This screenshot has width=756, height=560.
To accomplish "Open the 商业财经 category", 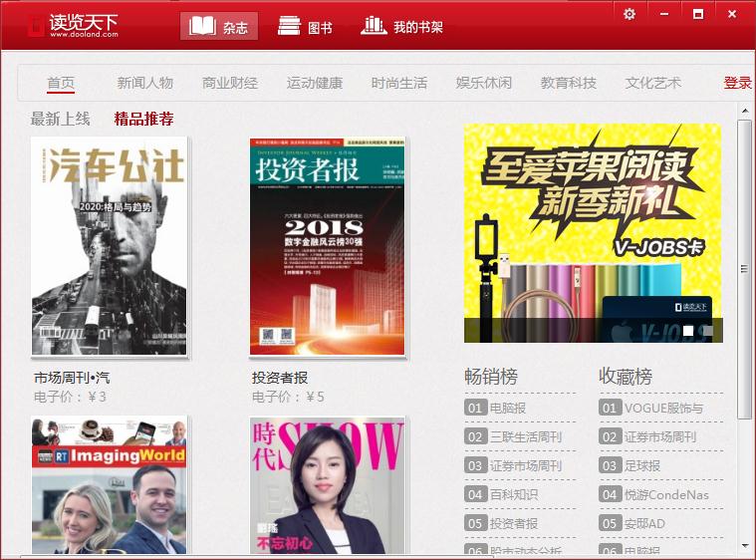I will coord(229,83).
